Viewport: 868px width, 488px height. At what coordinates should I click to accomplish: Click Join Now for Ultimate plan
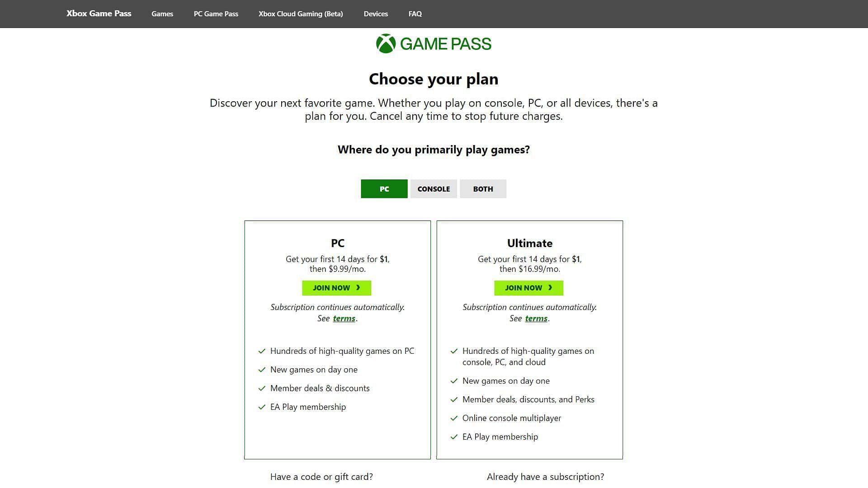point(529,288)
